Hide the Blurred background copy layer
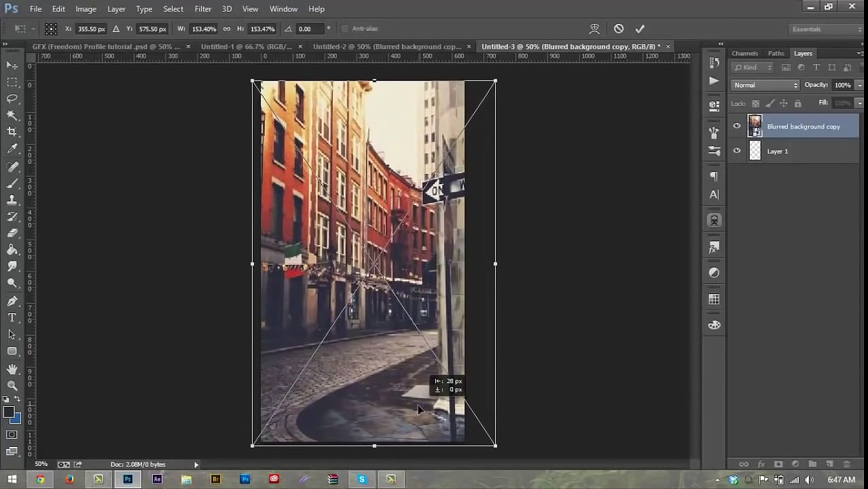Screen dimensions: 868x489 [737, 126]
